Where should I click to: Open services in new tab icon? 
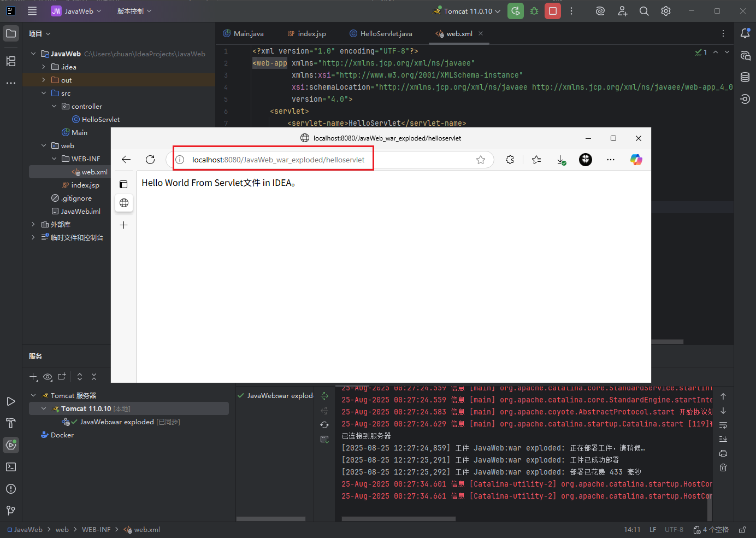point(62,377)
